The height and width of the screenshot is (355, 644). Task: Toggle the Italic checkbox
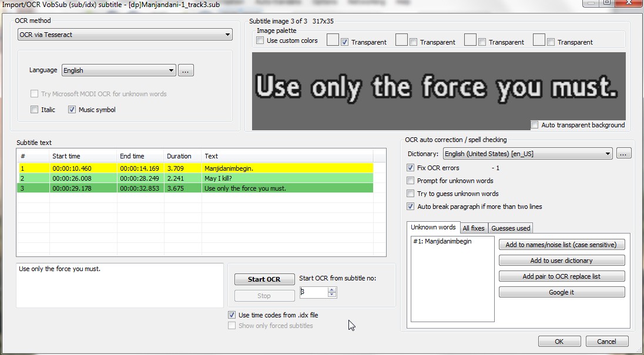(35, 110)
